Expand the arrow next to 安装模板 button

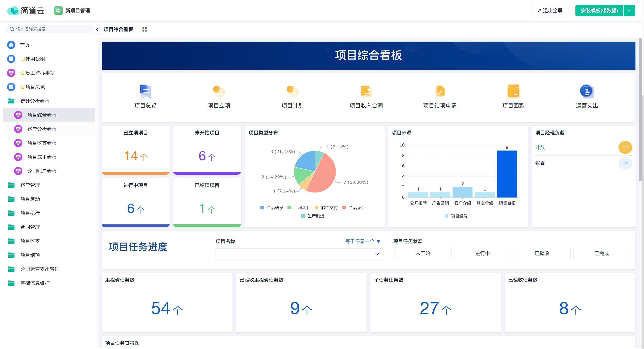coord(629,11)
